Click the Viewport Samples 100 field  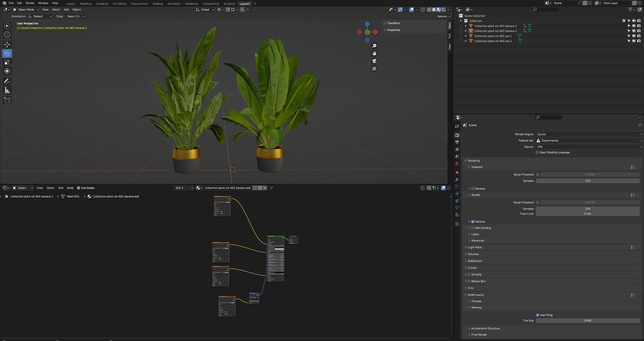588,181
